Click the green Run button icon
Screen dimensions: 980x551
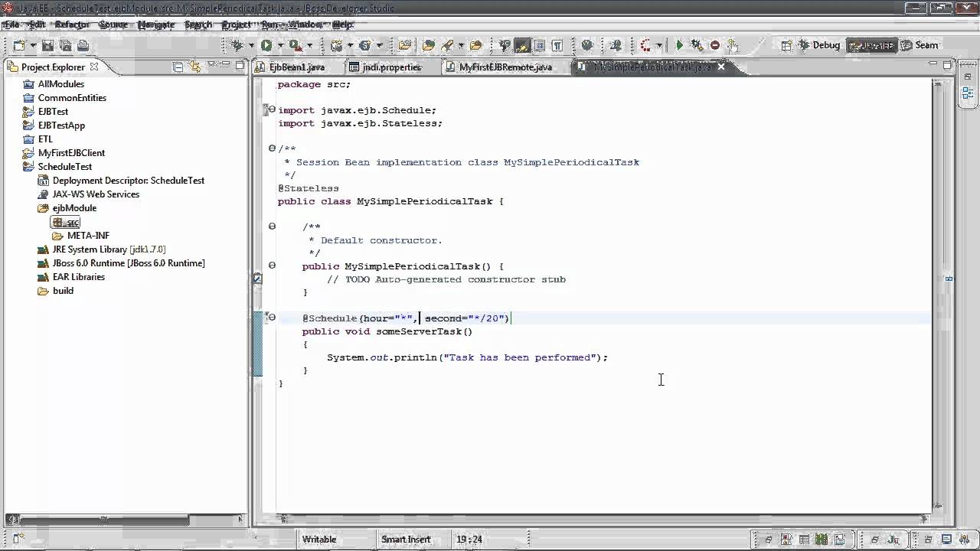pyautogui.click(x=266, y=46)
